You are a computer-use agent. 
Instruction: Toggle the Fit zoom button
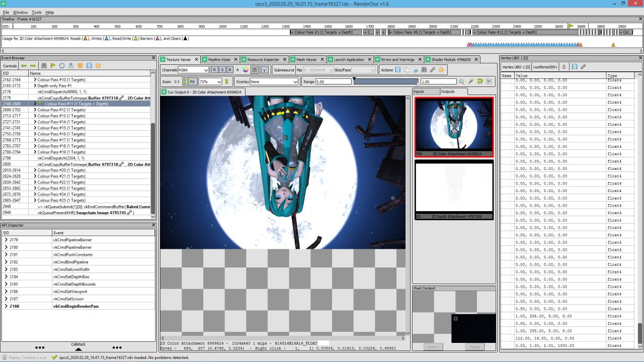click(190, 81)
